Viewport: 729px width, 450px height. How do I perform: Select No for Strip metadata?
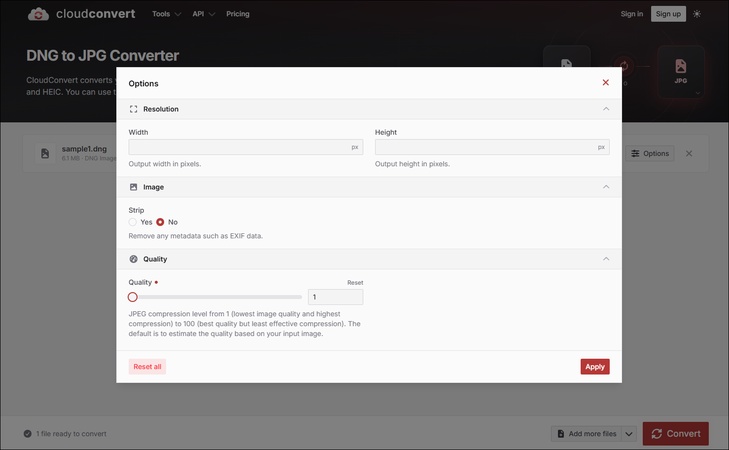point(160,222)
